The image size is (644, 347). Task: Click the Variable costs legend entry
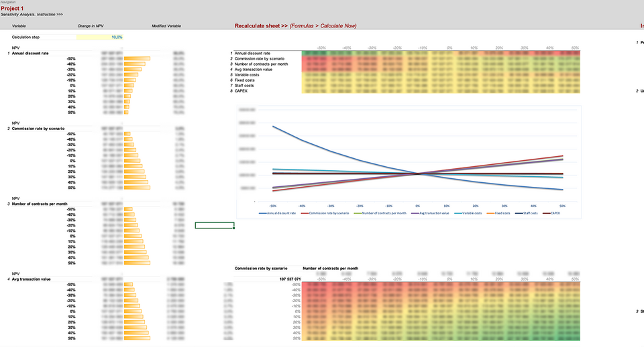(476, 213)
